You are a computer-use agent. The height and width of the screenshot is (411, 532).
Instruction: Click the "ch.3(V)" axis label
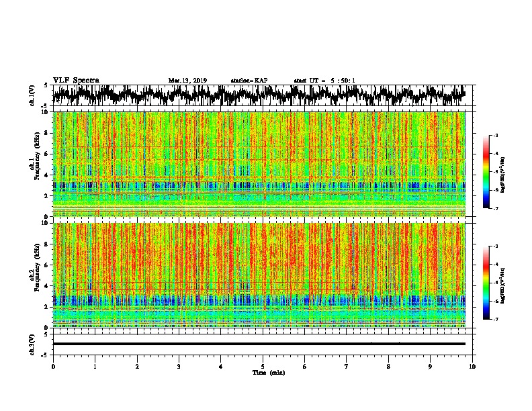click(32, 345)
